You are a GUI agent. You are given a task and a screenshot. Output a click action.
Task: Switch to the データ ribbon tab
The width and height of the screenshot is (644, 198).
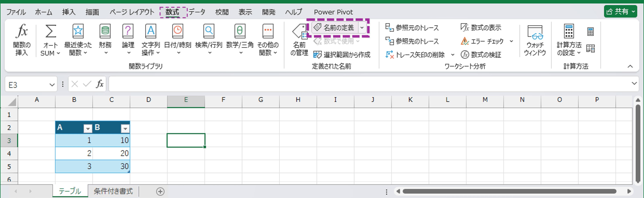[x=197, y=12]
